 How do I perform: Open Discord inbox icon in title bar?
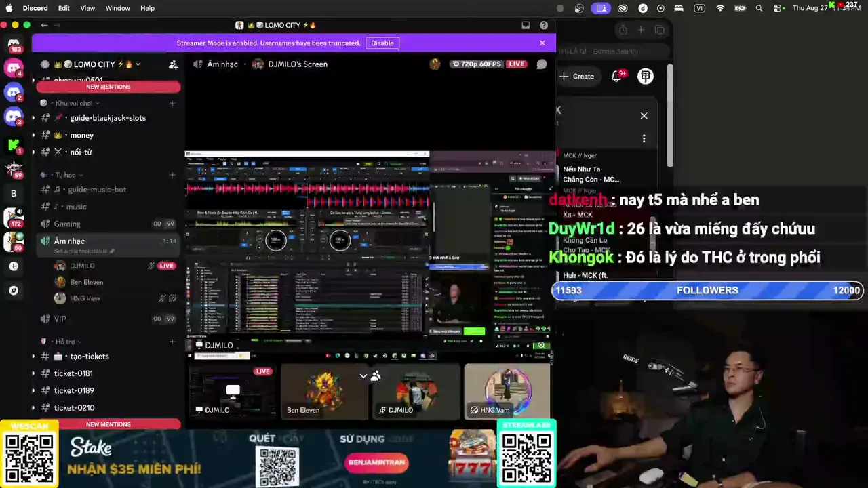click(x=526, y=25)
